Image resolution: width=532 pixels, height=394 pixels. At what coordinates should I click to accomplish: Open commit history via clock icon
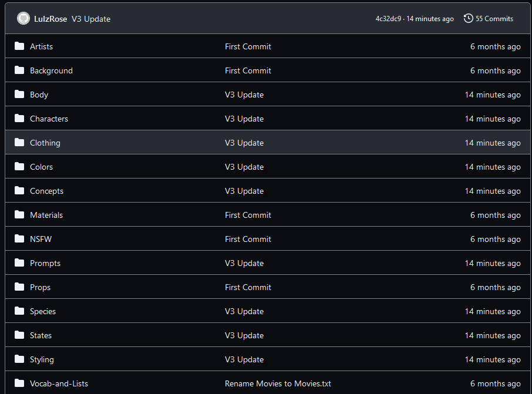click(x=468, y=18)
